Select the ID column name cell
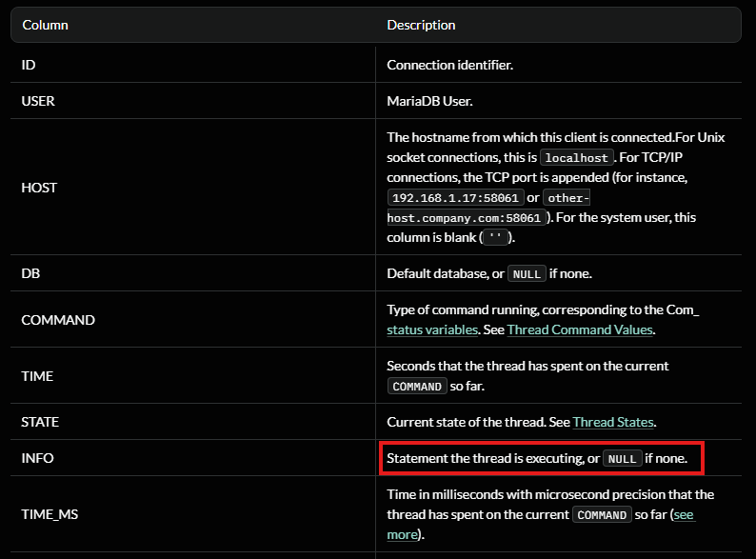Screen dimensions: 756x559 pyautogui.click(x=29, y=65)
